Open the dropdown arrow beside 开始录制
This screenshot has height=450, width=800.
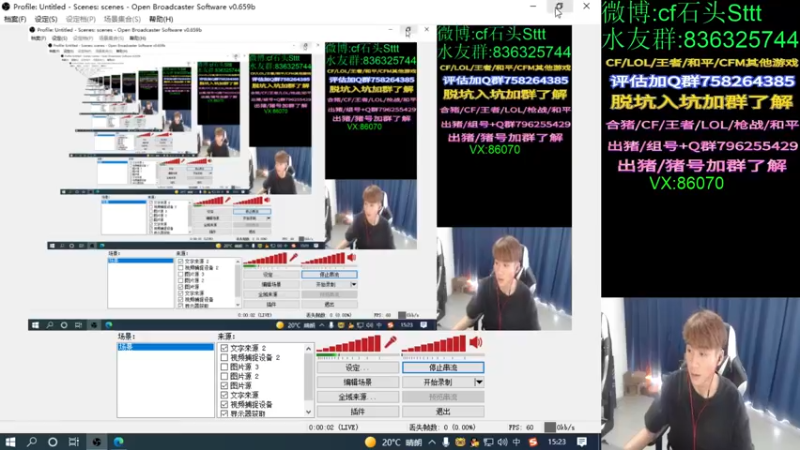click(x=479, y=382)
